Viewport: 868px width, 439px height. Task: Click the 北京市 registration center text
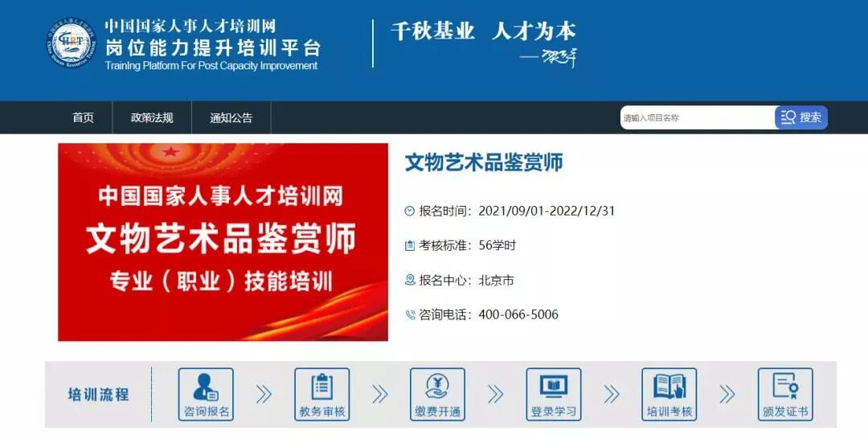496,280
